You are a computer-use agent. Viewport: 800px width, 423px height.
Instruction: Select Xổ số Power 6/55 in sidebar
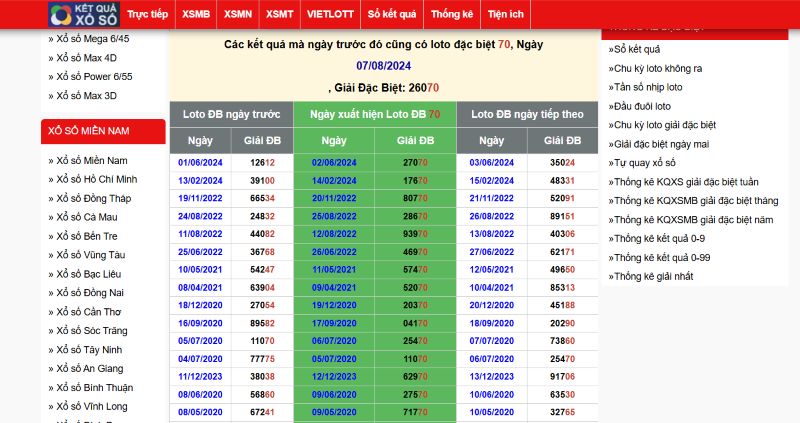(x=94, y=77)
